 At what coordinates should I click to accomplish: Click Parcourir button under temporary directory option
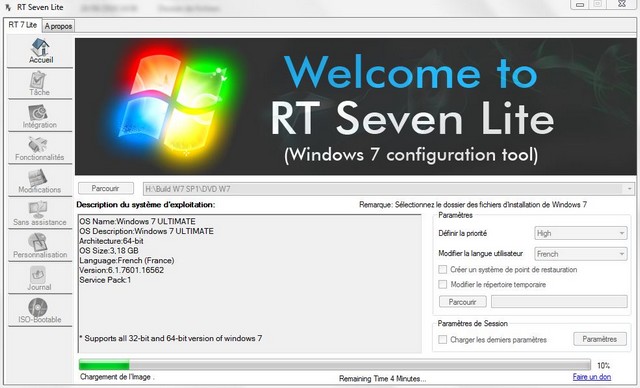(x=462, y=302)
